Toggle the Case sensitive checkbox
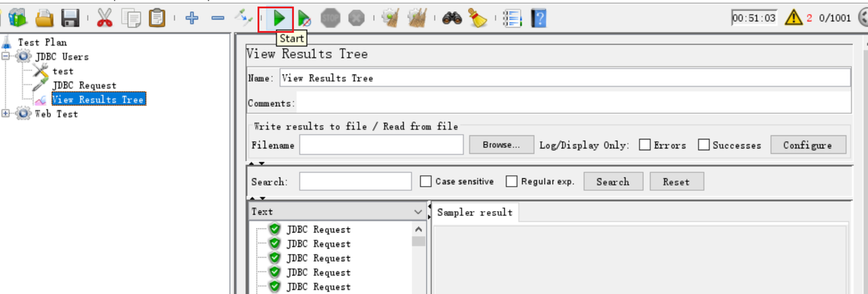 [426, 181]
